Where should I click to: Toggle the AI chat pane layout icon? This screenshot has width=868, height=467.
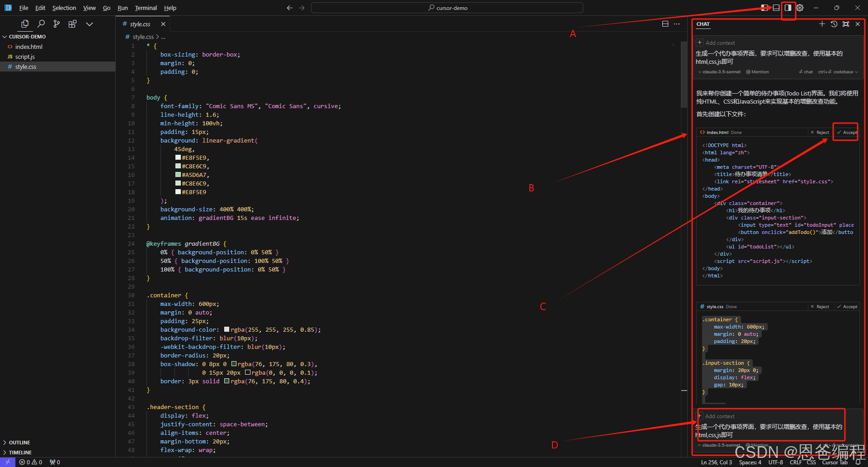click(x=788, y=8)
